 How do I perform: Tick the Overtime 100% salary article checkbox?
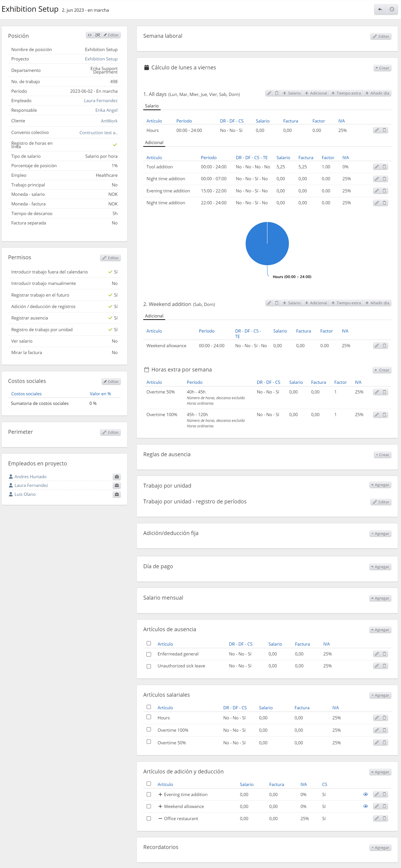tap(149, 729)
